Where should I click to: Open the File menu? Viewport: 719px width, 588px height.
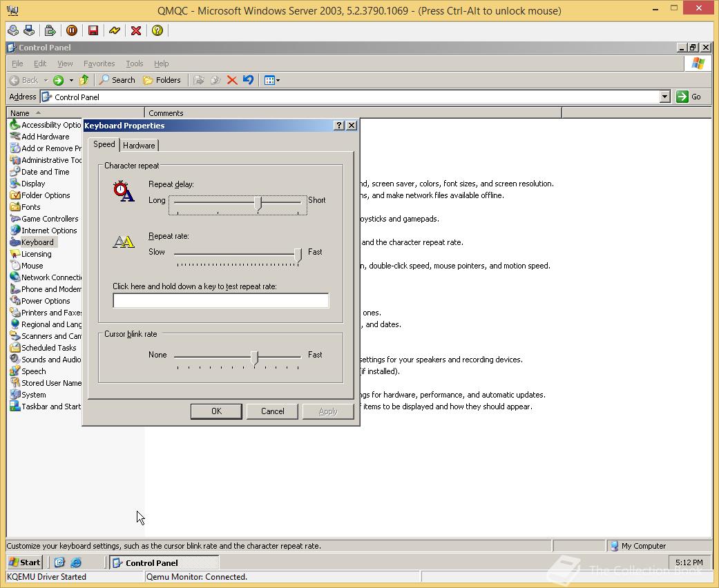(17, 63)
